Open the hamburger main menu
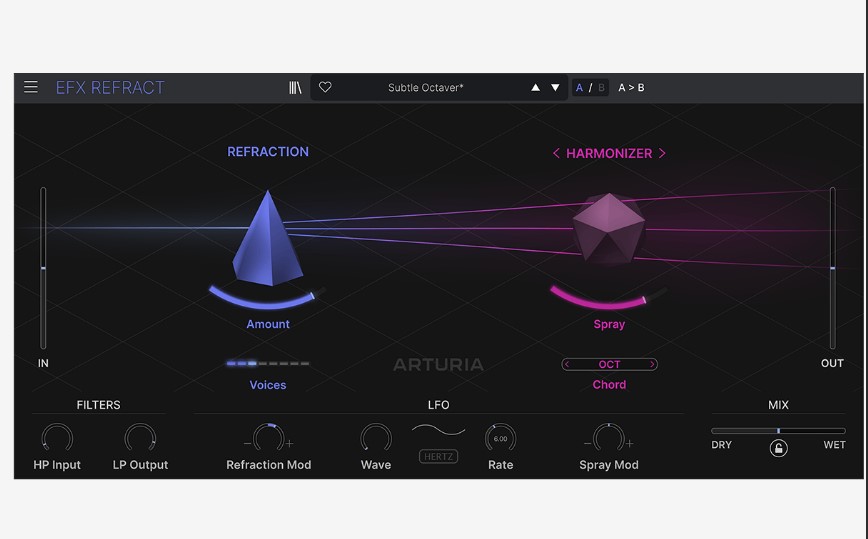This screenshot has width=868, height=539. [30, 87]
